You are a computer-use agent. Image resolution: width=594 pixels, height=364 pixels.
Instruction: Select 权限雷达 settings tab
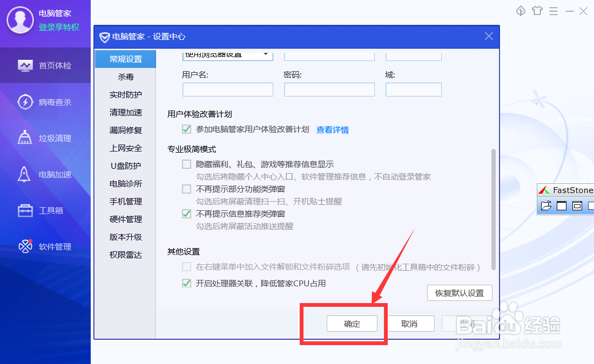click(x=125, y=255)
